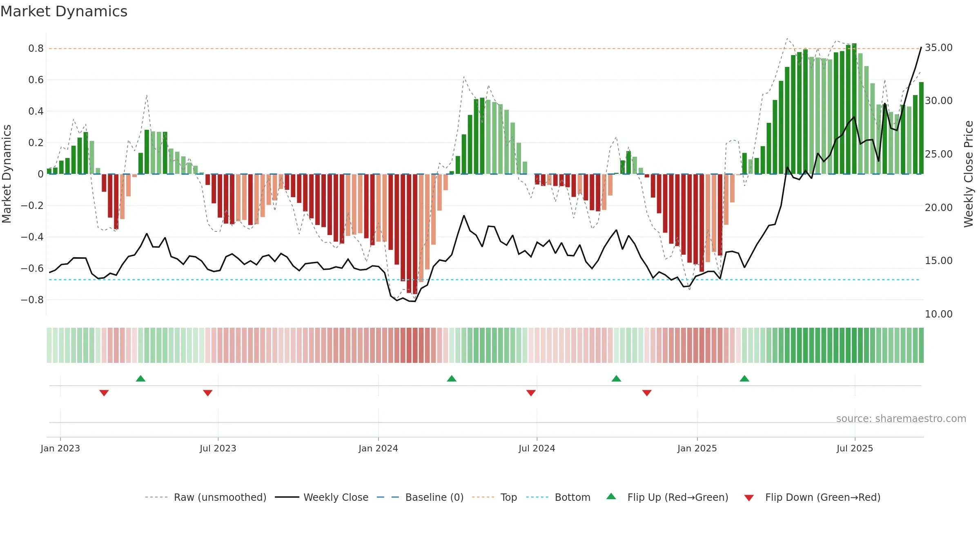Image resolution: width=980 pixels, height=551 pixels.
Task: Click the Bottom legend entry
Action: 558,497
